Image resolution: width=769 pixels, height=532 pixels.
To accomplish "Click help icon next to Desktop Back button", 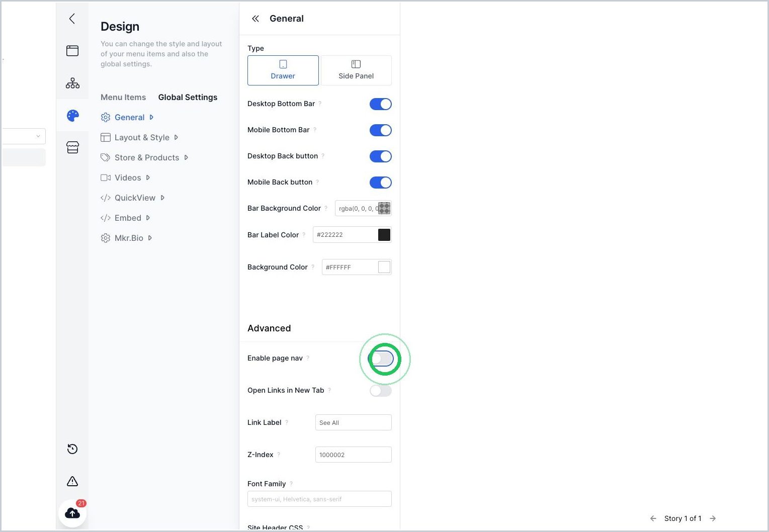I will tap(323, 156).
